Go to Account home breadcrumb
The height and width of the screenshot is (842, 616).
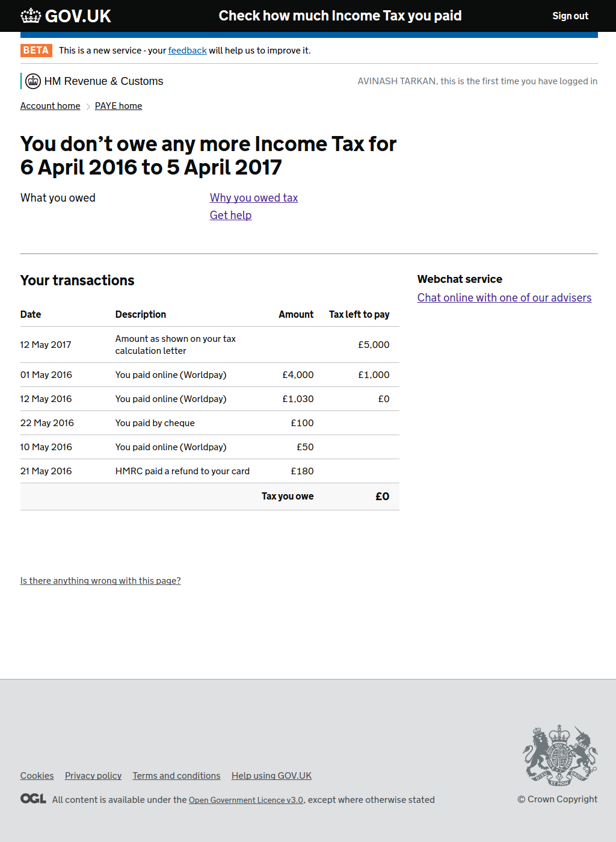(x=50, y=106)
